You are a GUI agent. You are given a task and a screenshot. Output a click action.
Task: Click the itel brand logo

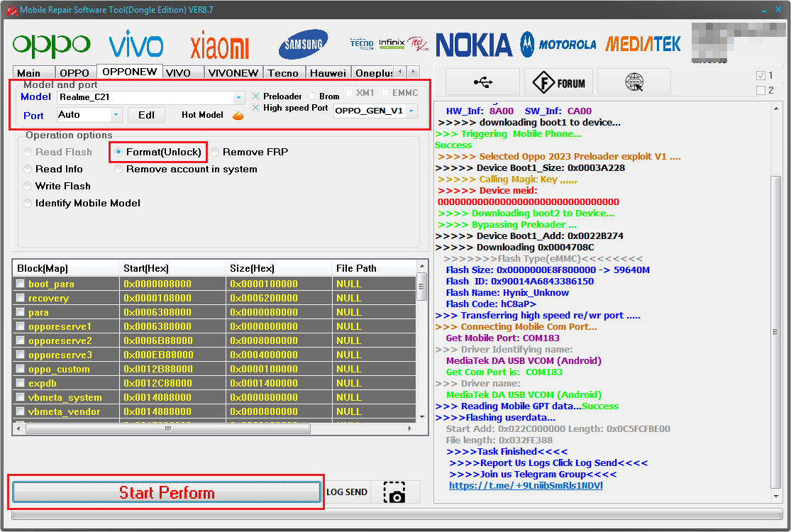coord(418,43)
